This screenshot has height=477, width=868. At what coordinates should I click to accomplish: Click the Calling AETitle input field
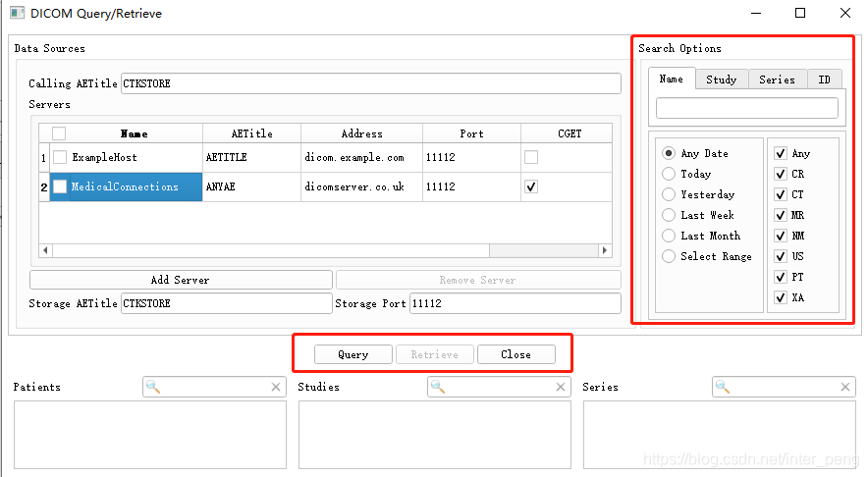tap(371, 83)
